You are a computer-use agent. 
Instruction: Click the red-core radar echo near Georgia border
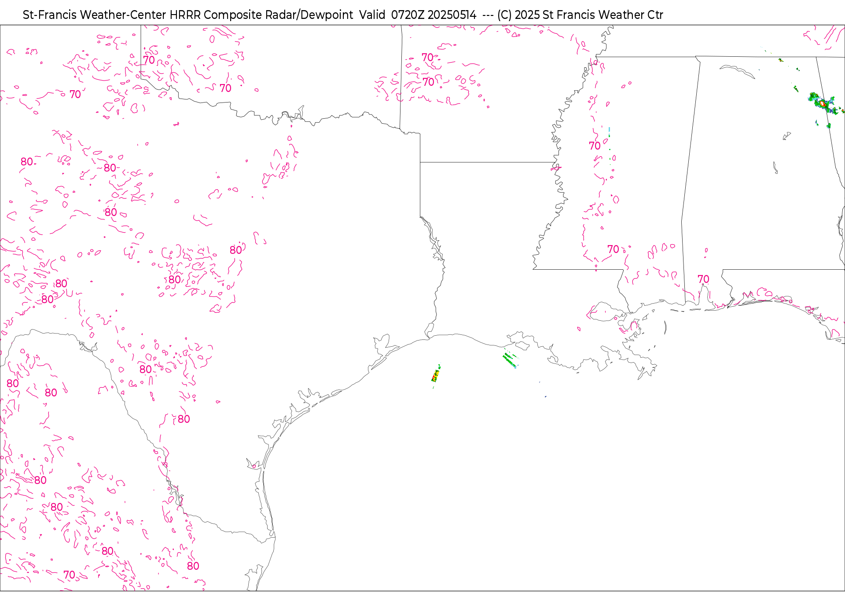click(x=823, y=104)
